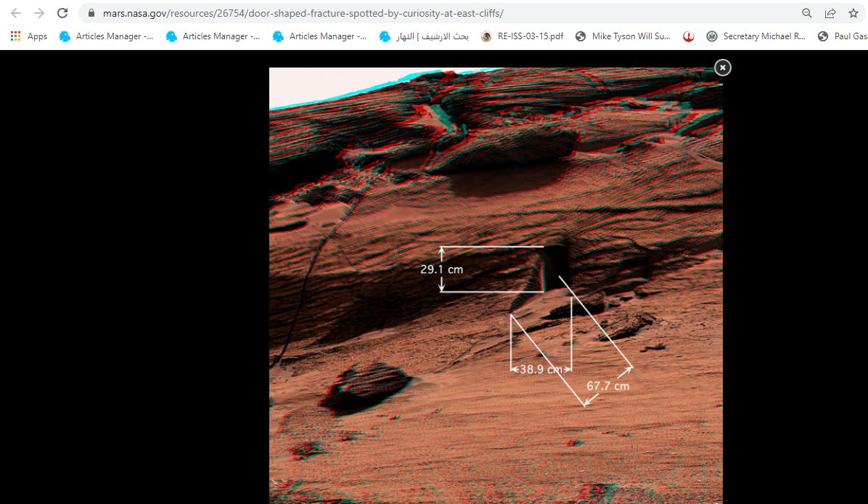
Task: Reload the current NASA page
Action: 62,13
